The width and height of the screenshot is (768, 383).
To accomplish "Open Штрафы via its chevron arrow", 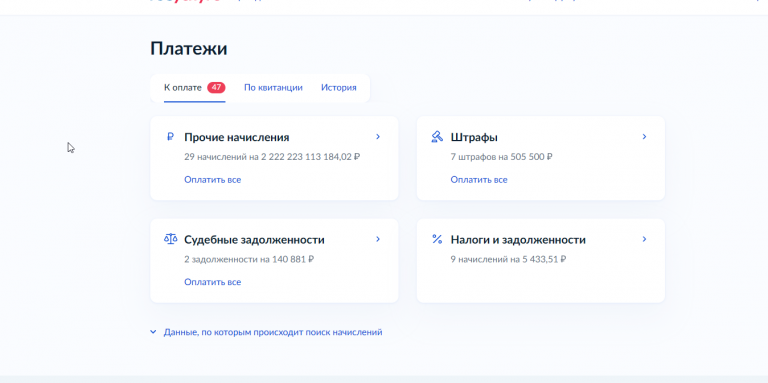I will [x=645, y=137].
